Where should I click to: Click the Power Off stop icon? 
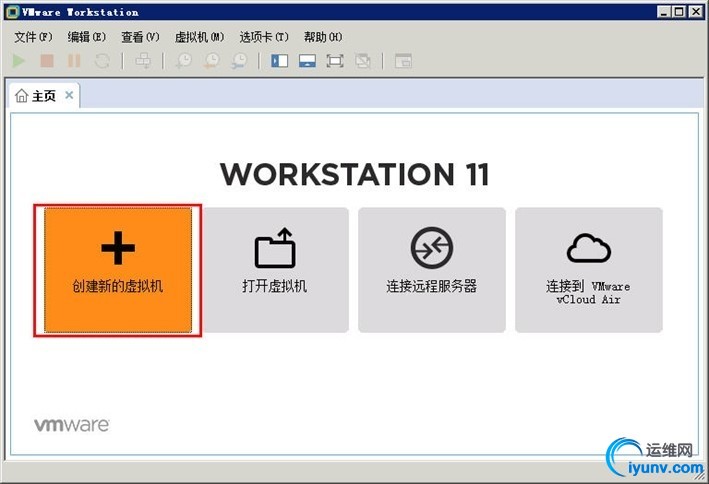coord(47,61)
